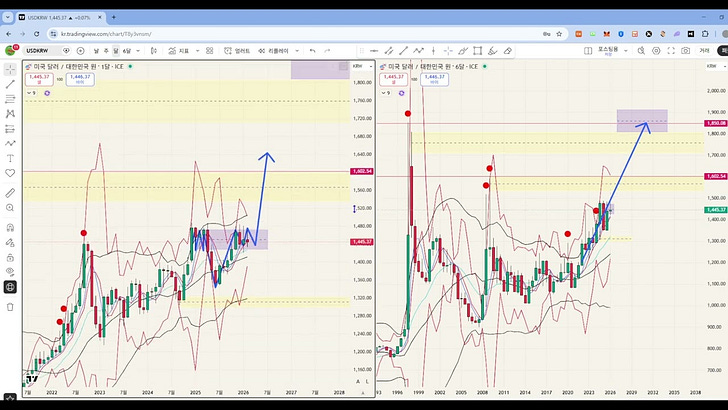Open a new browser tab with plus button
Image resolution: width=728 pixels, height=410 pixels.
[x=114, y=17]
